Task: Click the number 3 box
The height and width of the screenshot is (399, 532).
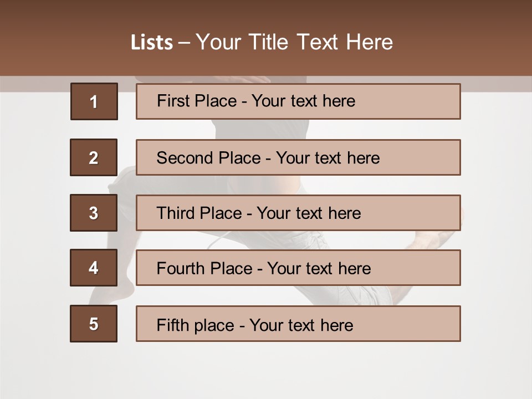Action: point(94,213)
